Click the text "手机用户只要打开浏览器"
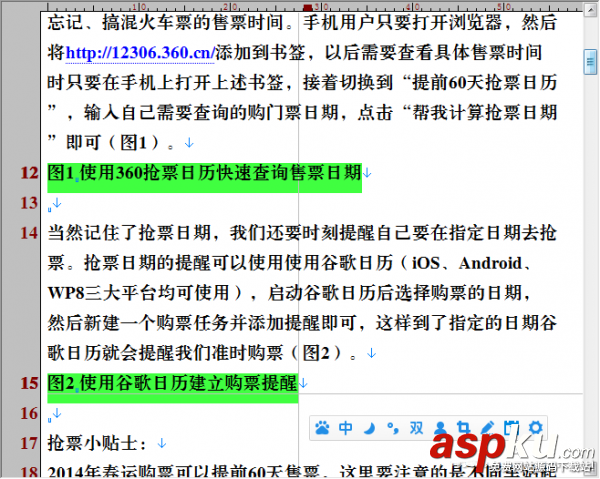This screenshot has height=479, width=600. tap(402, 23)
